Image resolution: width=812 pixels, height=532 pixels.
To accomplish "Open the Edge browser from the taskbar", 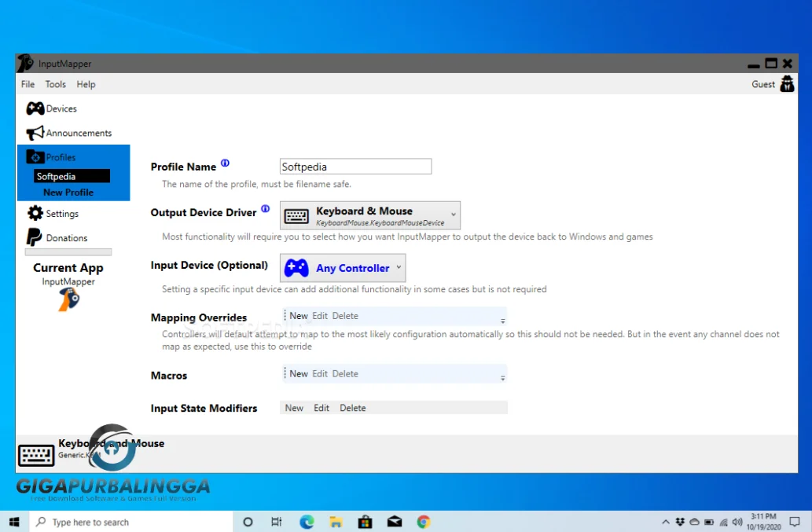I will point(307,521).
